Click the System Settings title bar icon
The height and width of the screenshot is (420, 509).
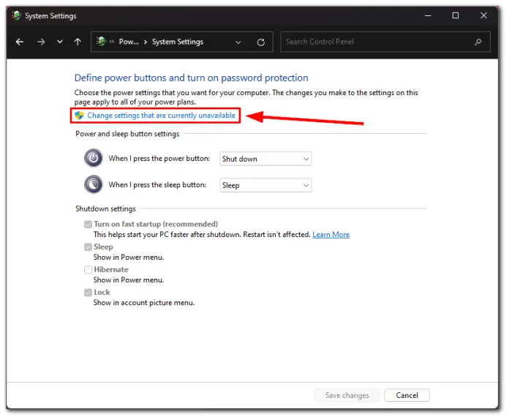(16, 15)
